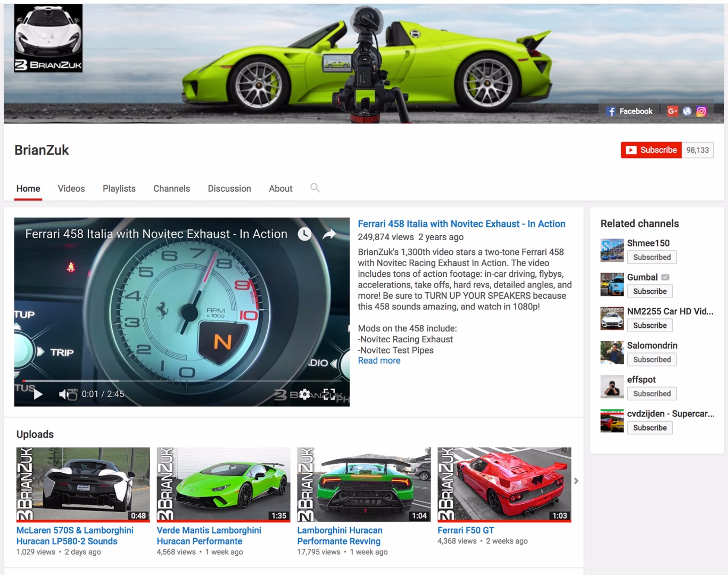Toggle the Subscribed button for effspot
Image resolution: width=728 pixels, height=575 pixels.
tap(651, 393)
